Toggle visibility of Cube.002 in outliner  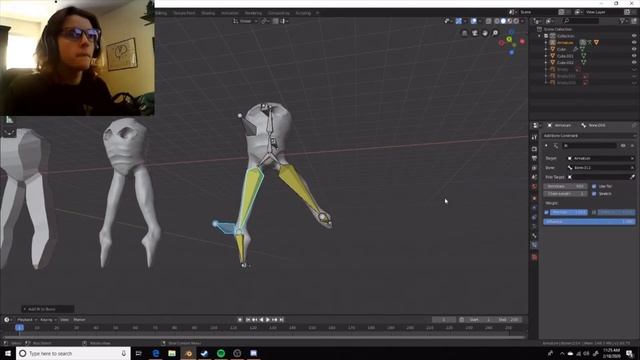click(634, 62)
